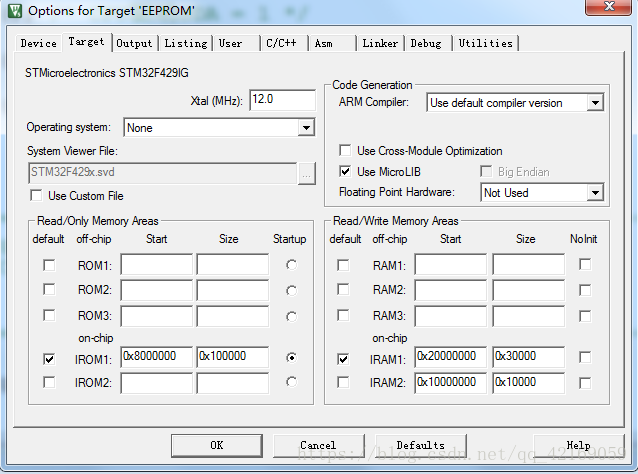Go to the C/C++ tab
Screen dimensions: 638x474
click(x=284, y=44)
